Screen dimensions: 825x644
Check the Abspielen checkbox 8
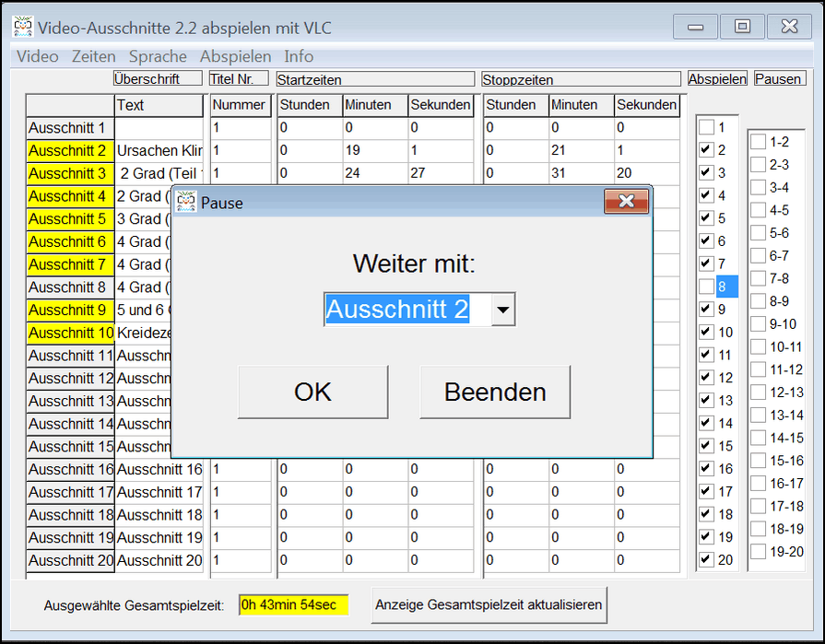coord(706,287)
